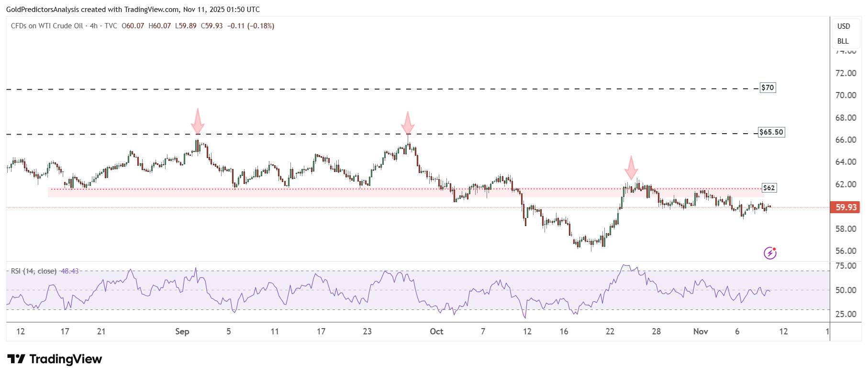Click the 4h interval in chart title

pos(94,26)
